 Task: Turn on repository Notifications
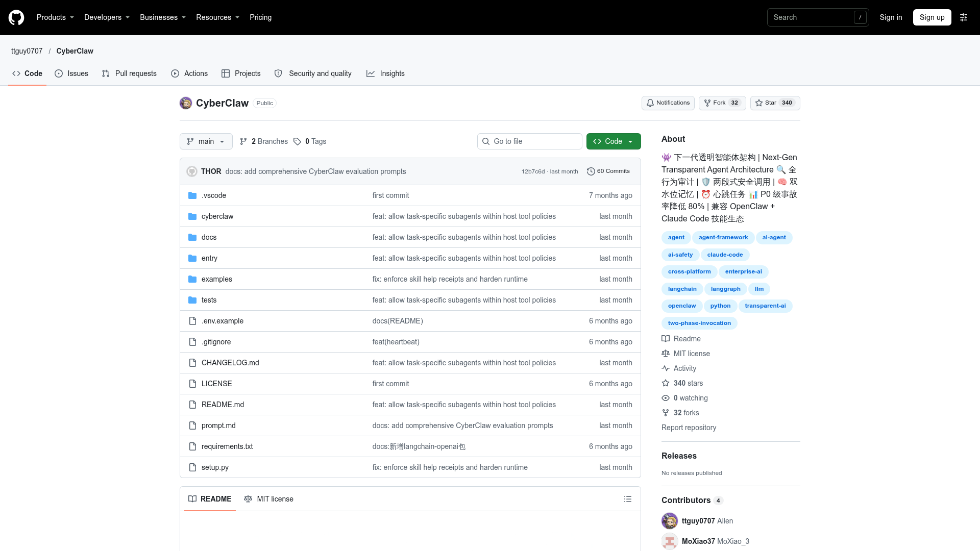click(x=668, y=103)
